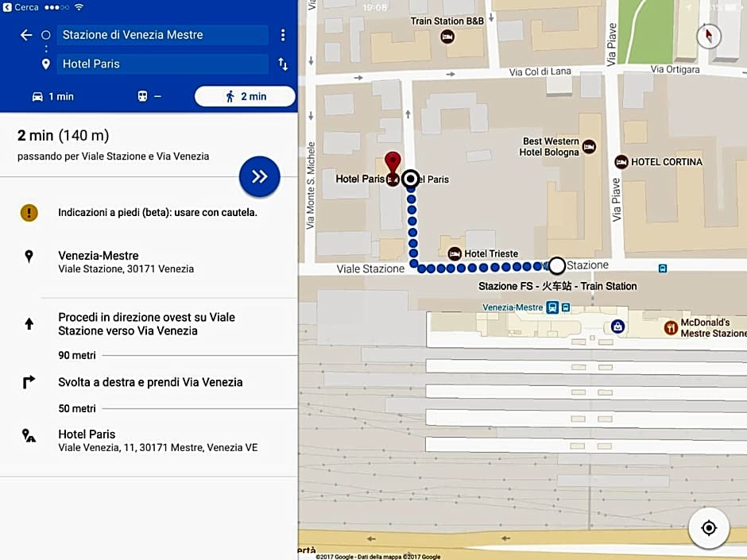Tap the compass icon on the map
The height and width of the screenshot is (560, 747).
[x=707, y=36]
